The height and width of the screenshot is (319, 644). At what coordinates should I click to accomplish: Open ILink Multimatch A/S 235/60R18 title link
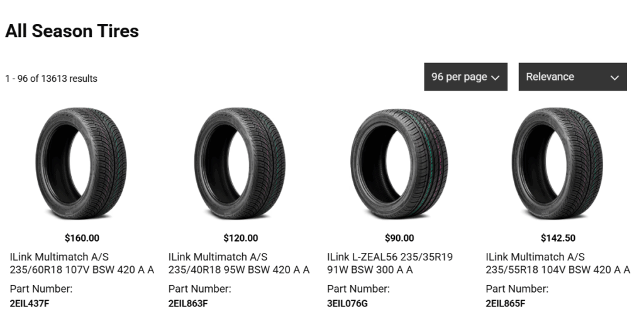pyautogui.click(x=82, y=264)
